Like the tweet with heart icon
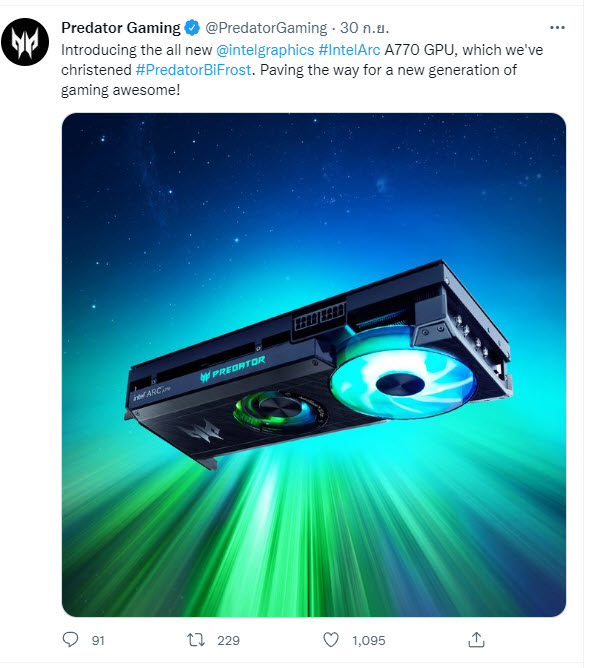The width and height of the screenshot is (599, 668). tap(331, 640)
